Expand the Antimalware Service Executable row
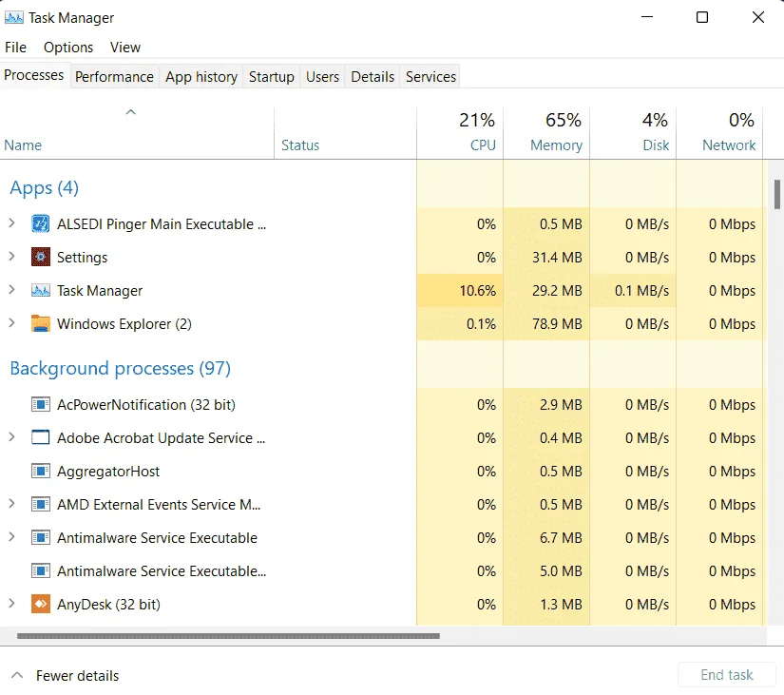Screen dimensions: 784x695 point(12,537)
